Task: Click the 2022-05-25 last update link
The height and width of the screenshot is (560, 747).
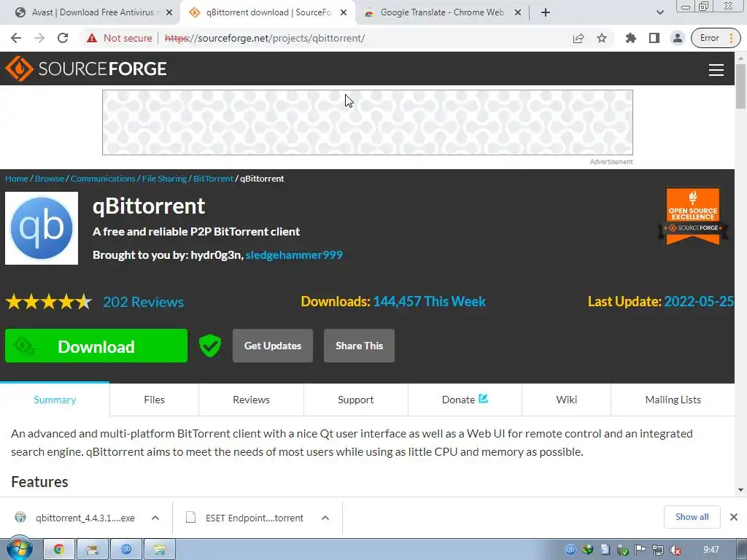Action: (x=699, y=301)
